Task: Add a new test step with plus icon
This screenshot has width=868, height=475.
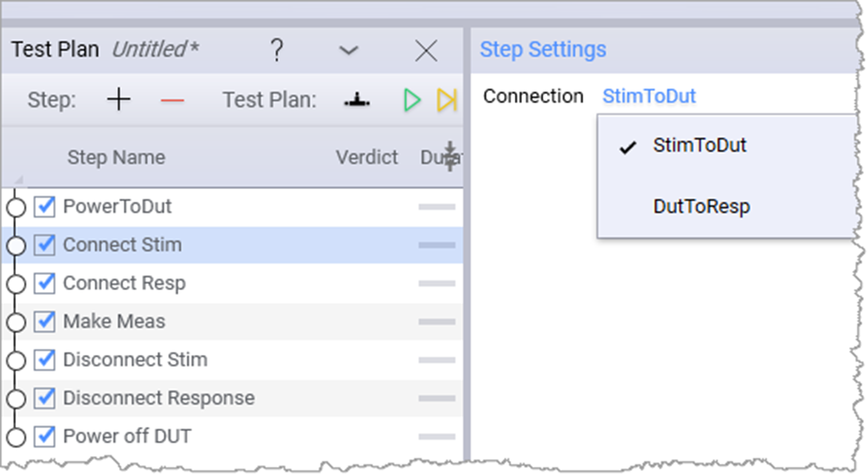Action: click(118, 100)
